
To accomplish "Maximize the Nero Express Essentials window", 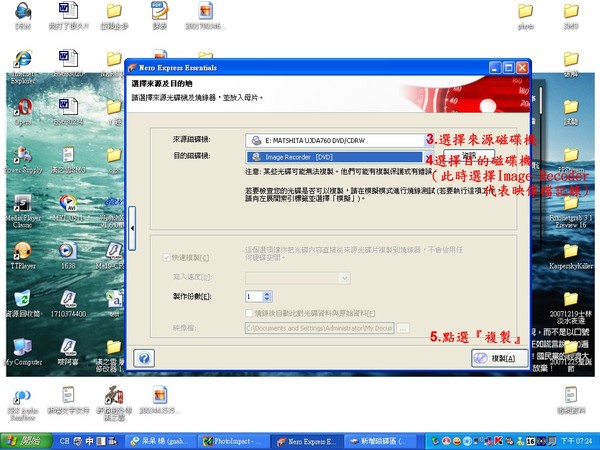I will point(509,68).
